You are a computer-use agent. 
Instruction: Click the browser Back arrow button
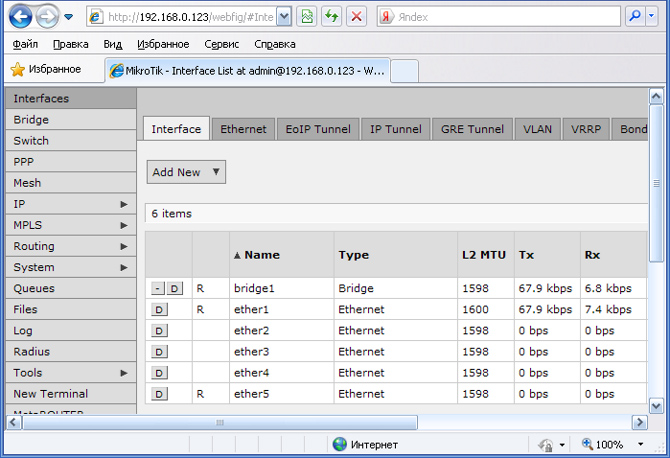pyautogui.click(x=21, y=16)
